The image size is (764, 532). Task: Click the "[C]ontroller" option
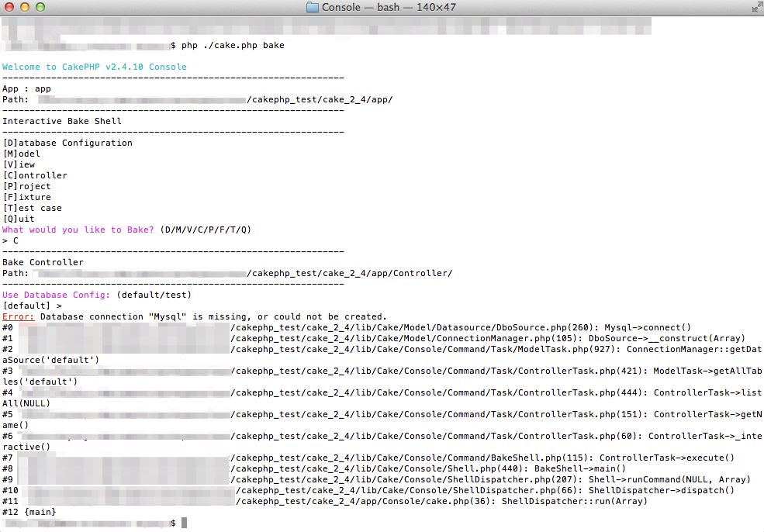(35, 175)
